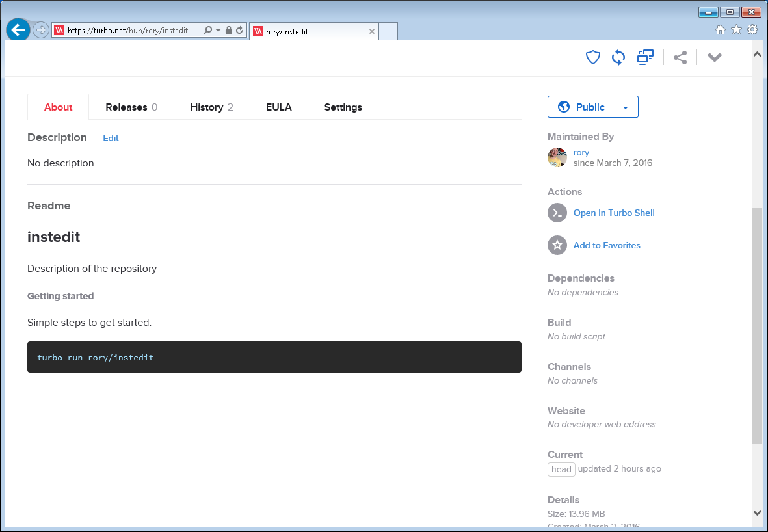Open the address bar history dropdown arrow
The width and height of the screenshot is (768, 532).
tap(218, 31)
